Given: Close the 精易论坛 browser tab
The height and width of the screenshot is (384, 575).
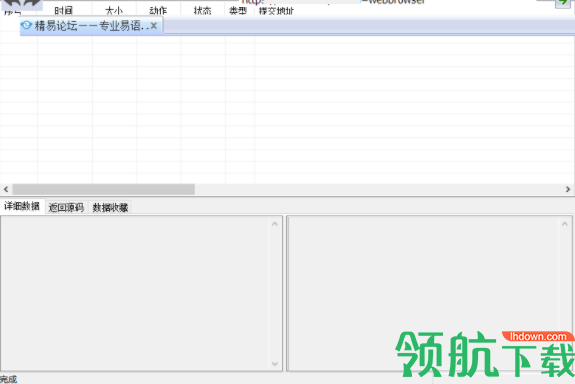Looking at the screenshot, I should pyautogui.click(x=154, y=26).
